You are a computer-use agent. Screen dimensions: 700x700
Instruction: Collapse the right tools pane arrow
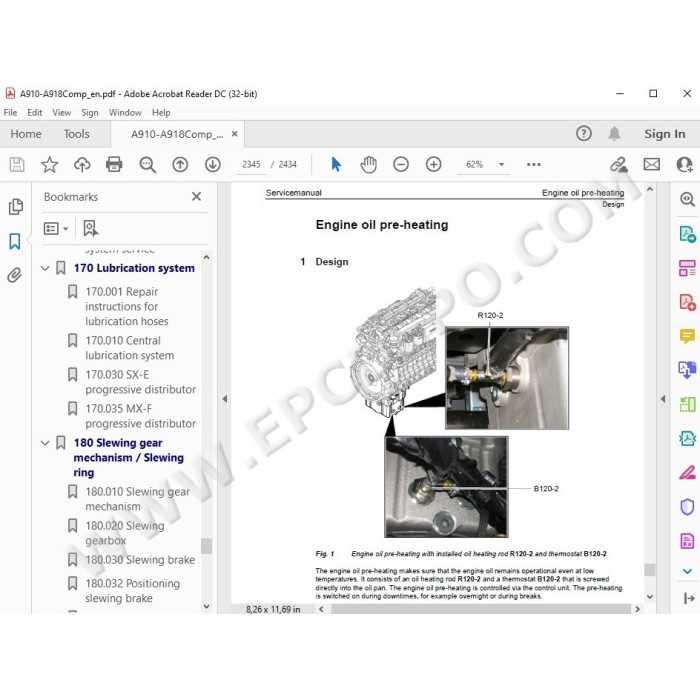click(662, 399)
